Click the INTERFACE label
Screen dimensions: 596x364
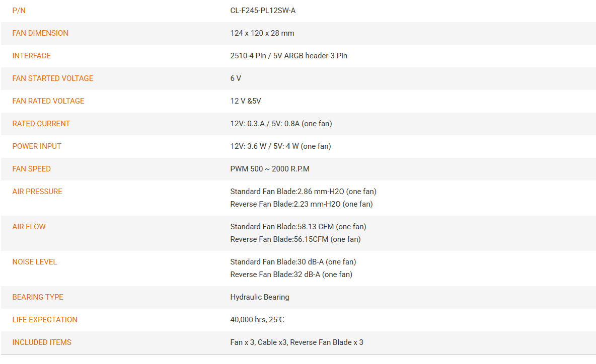pos(31,56)
